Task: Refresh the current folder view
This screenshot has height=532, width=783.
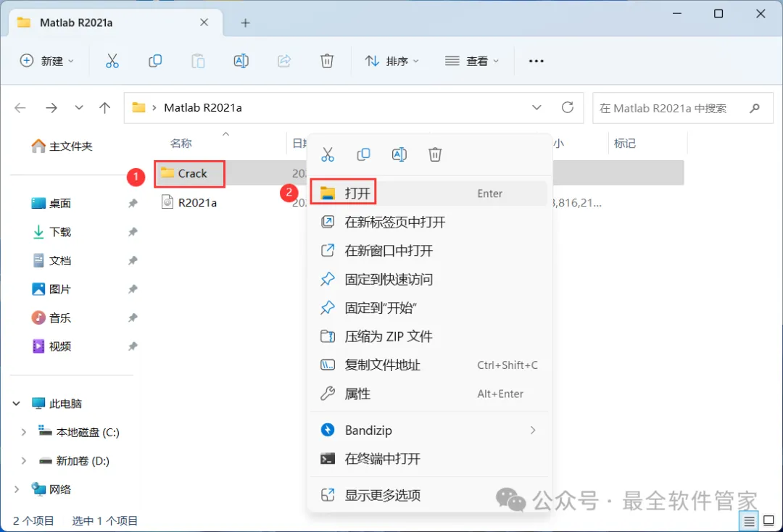Action: click(x=567, y=107)
